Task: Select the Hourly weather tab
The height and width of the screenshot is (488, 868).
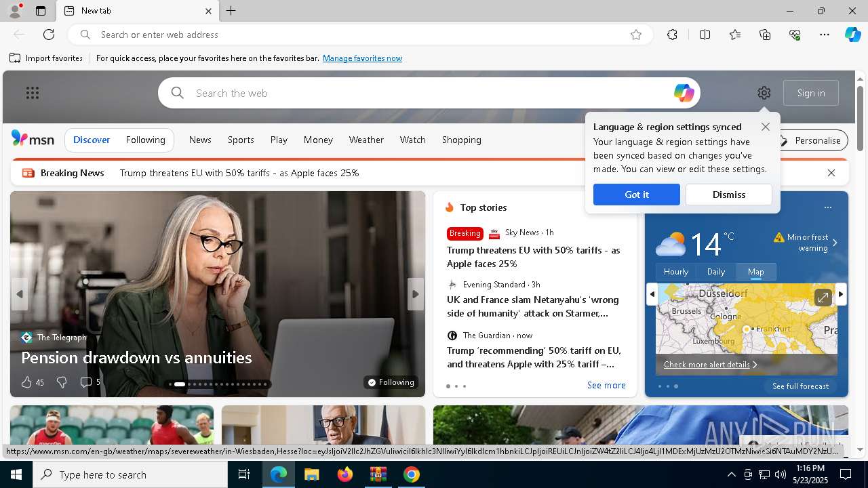Action: coord(676,272)
